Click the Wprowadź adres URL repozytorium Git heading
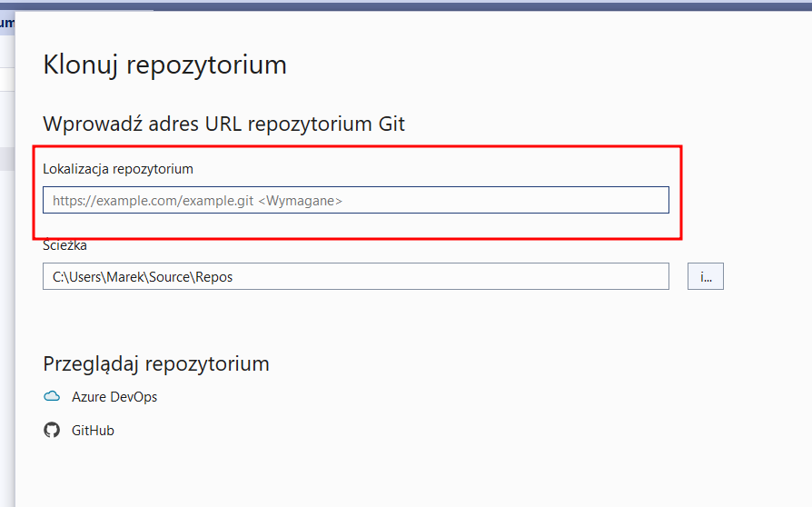Viewport: 812px width, 507px height. click(x=223, y=124)
